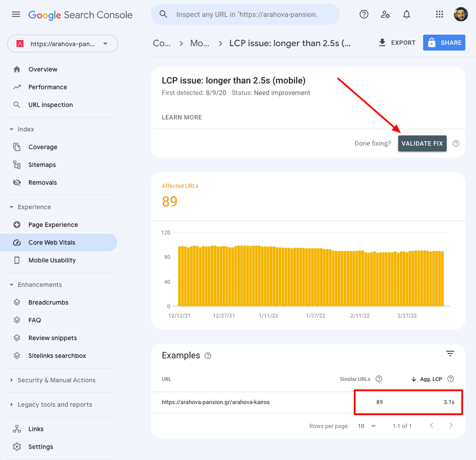The height and width of the screenshot is (460, 476).
Task: Open the hamburger main menu
Action: pyautogui.click(x=16, y=14)
